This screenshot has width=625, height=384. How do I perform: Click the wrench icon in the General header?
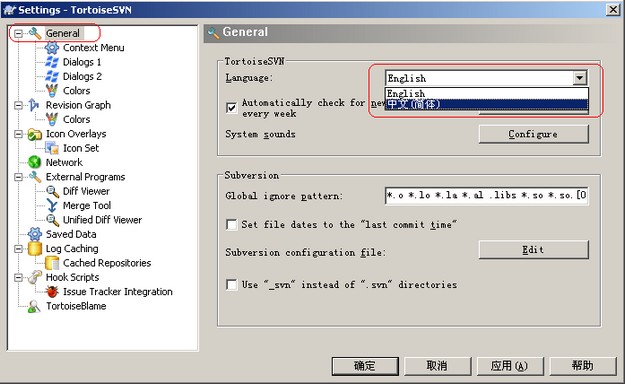pyautogui.click(x=213, y=33)
